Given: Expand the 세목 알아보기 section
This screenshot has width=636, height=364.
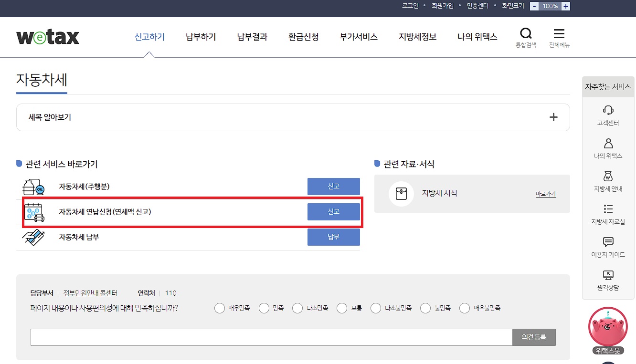Looking at the screenshot, I should [x=553, y=116].
